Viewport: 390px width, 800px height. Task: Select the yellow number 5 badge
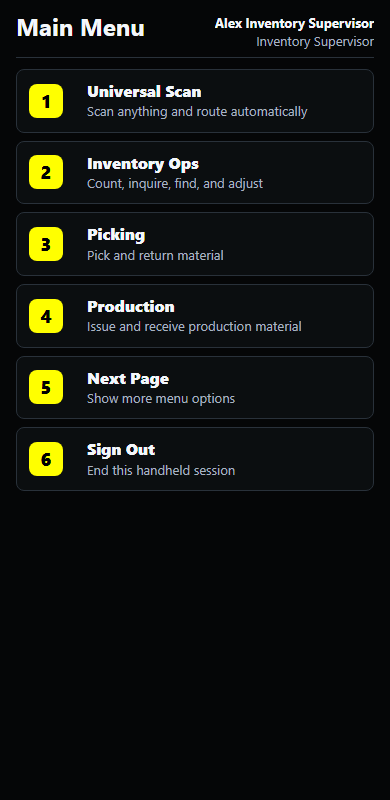pyautogui.click(x=46, y=387)
